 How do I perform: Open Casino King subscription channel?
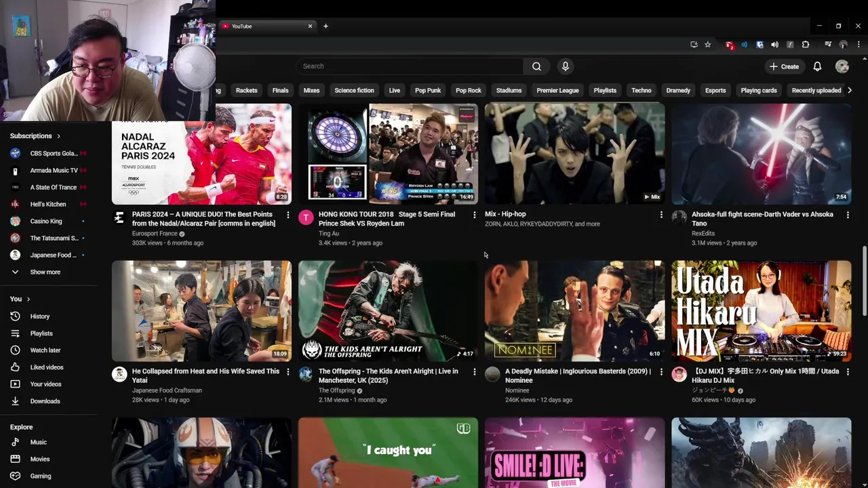[49, 221]
